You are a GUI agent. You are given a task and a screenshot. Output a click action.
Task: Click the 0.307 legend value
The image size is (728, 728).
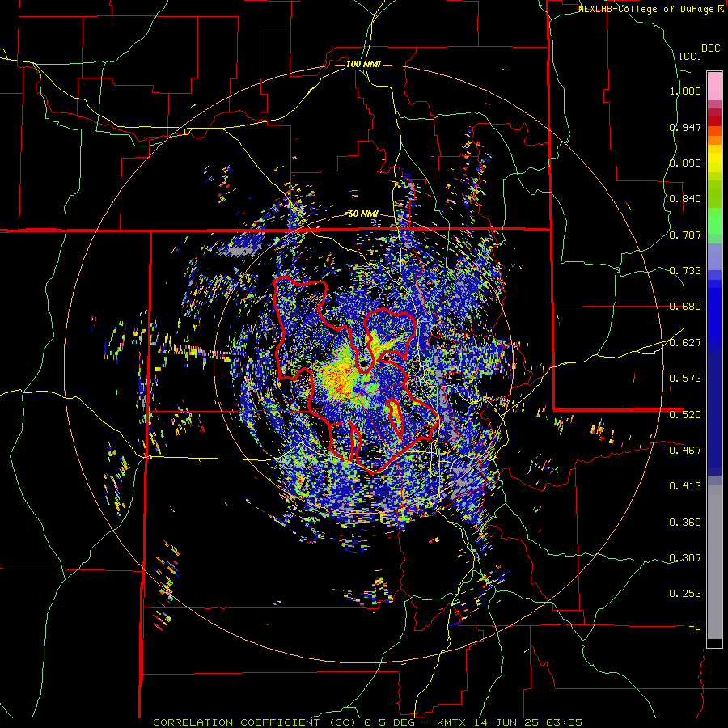click(x=685, y=558)
